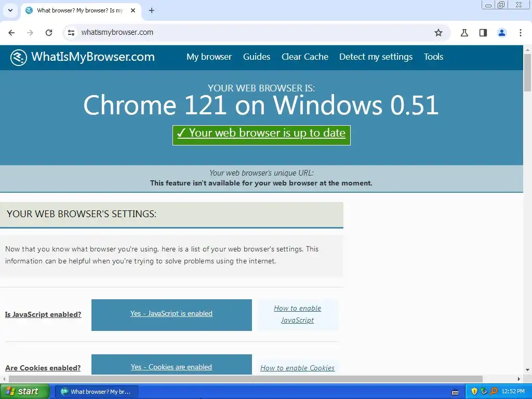
Task: Click the on-screen keyboard tray icon
Action: (x=455, y=392)
